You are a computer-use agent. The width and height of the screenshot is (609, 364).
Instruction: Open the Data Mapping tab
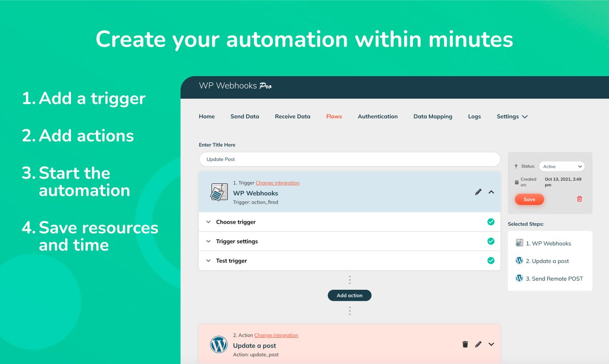(432, 117)
